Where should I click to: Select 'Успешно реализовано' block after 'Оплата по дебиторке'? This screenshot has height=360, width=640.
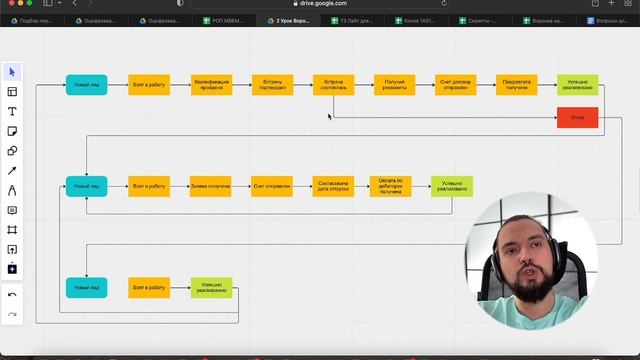click(452, 187)
